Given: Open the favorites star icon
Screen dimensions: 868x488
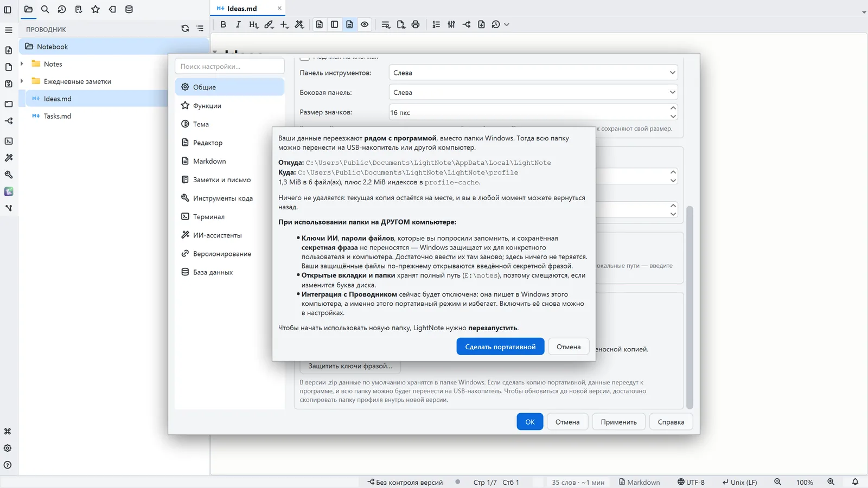Looking at the screenshot, I should (x=95, y=9).
